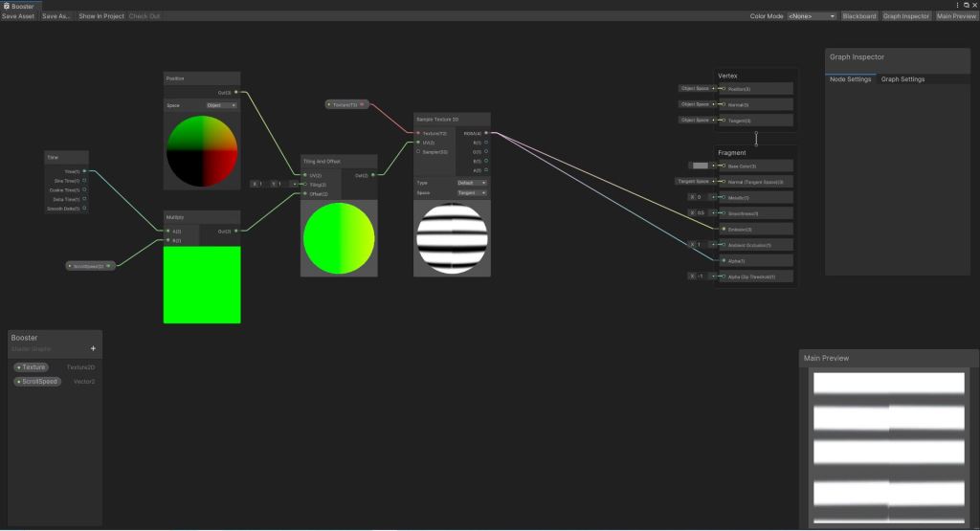Open the window options kebab menu icon
Screen dimensions: 980x531
click(958, 6)
